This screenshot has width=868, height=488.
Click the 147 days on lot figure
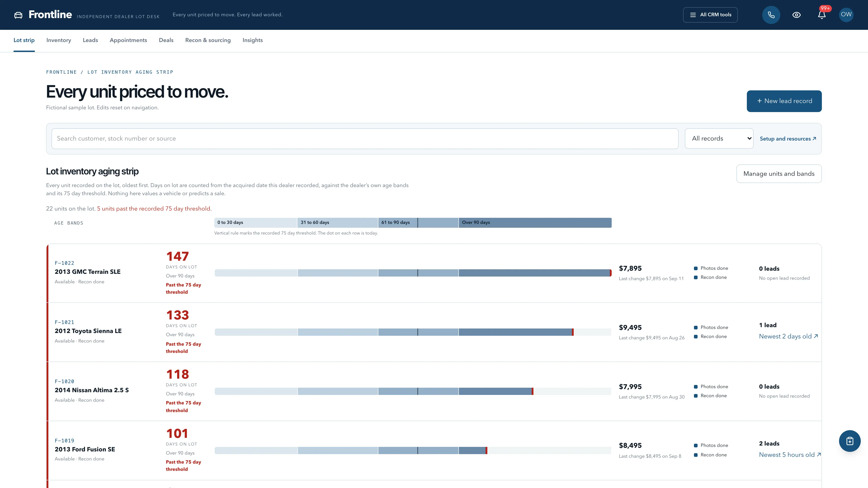[178, 256]
